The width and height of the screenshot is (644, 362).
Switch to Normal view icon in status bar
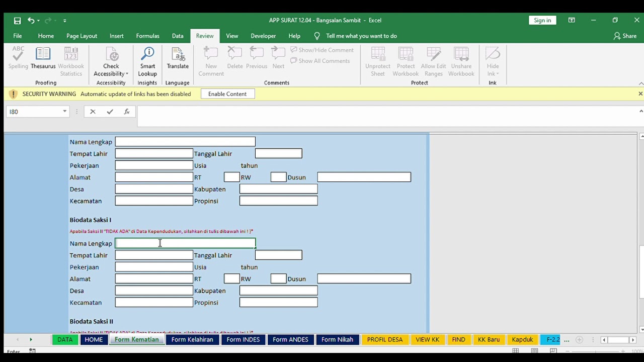[x=516, y=351]
